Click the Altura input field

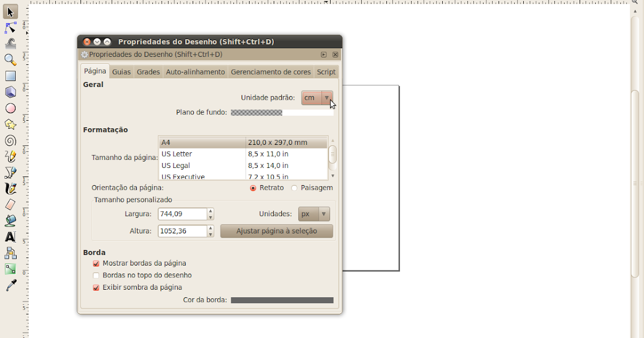tap(182, 231)
